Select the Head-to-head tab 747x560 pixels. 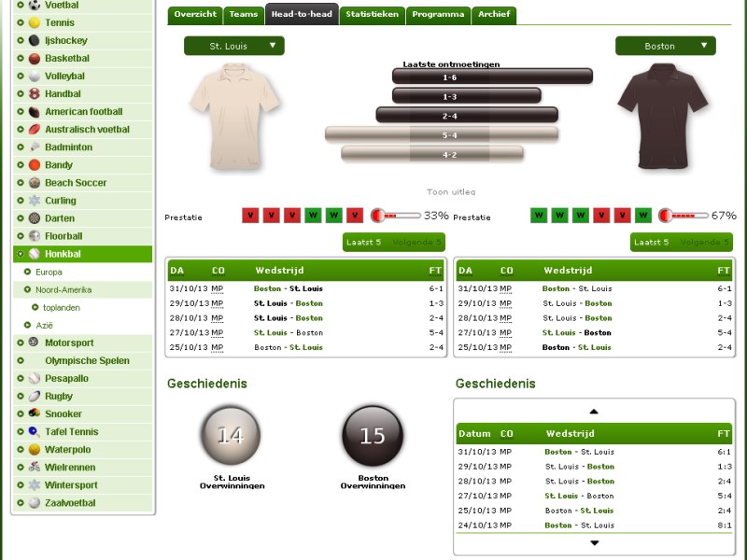(x=302, y=14)
